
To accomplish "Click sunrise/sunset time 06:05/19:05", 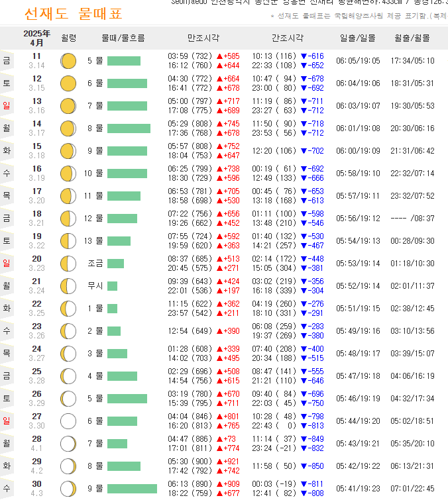I will pos(358,61).
